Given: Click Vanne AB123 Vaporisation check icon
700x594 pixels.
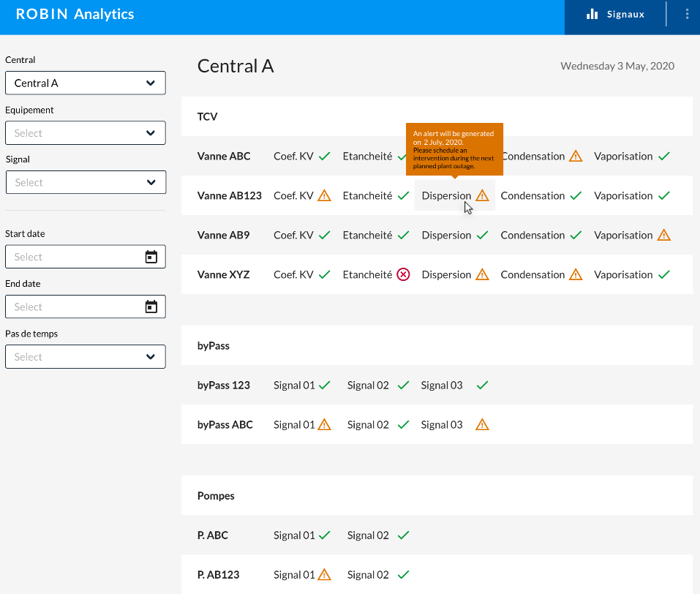Looking at the screenshot, I should click(664, 195).
